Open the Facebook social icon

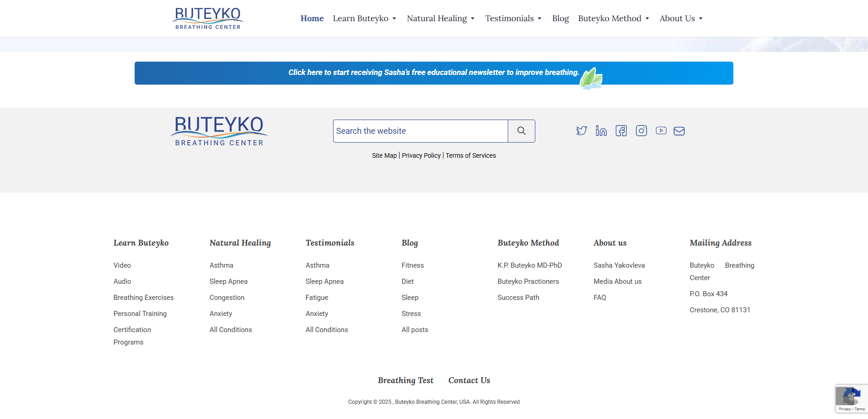[621, 131]
